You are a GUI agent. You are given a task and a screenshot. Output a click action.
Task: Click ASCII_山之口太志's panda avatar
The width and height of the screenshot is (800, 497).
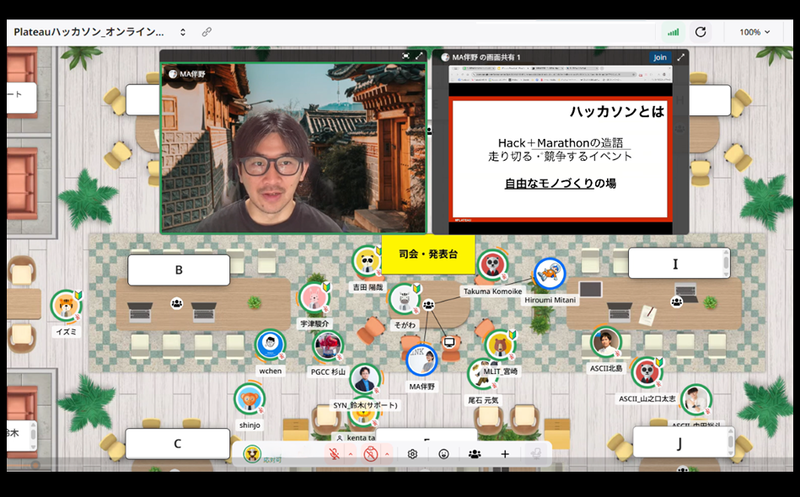(x=646, y=372)
